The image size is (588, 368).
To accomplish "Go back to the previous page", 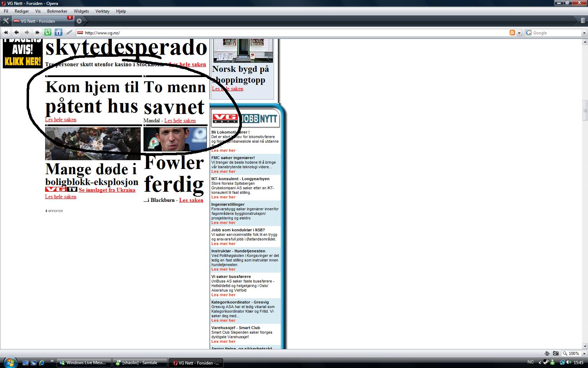I will tap(16, 33).
